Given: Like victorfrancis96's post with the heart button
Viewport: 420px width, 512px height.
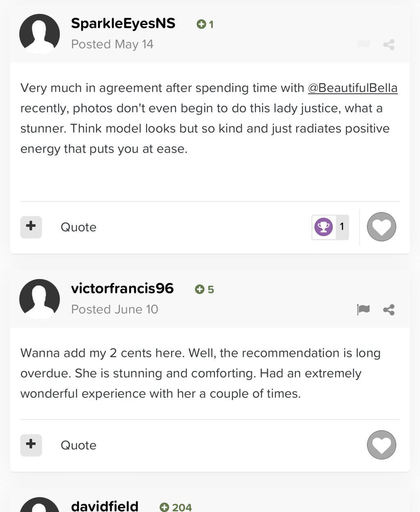Looking at the screenshot, I should click(381, 445).
